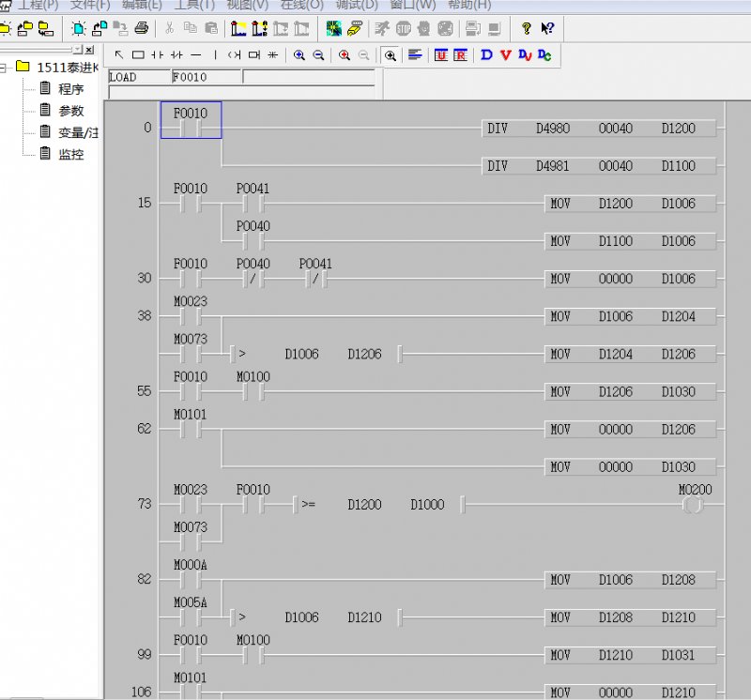Open the 在线(O) menu

click(x=301, y=5)
